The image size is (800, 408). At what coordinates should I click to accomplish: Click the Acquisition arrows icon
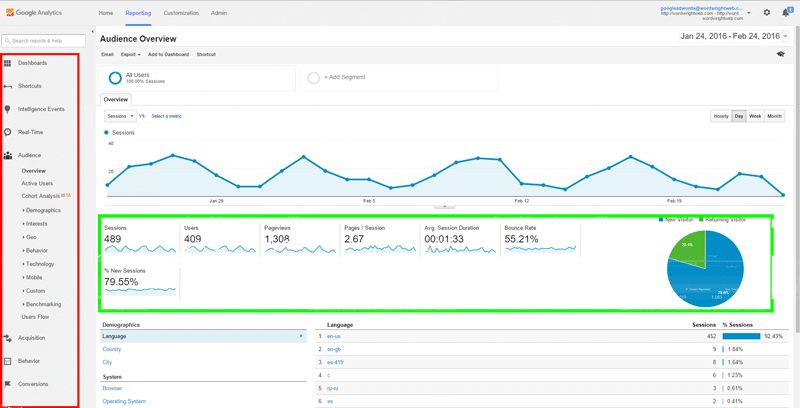pyautogui.click(x=7, y=338)
